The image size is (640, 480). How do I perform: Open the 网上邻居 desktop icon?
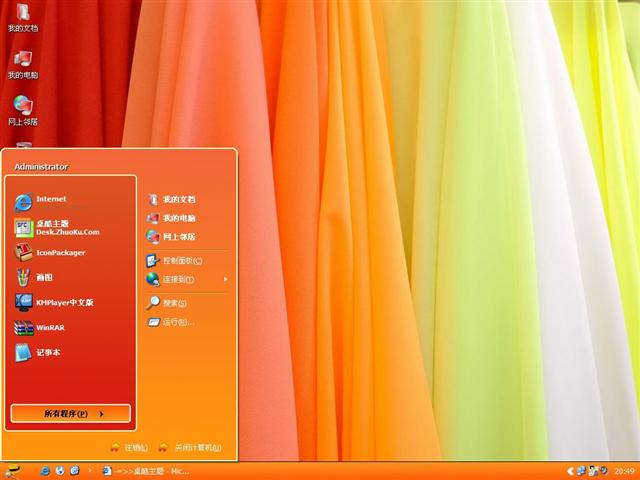pos(23,111)
